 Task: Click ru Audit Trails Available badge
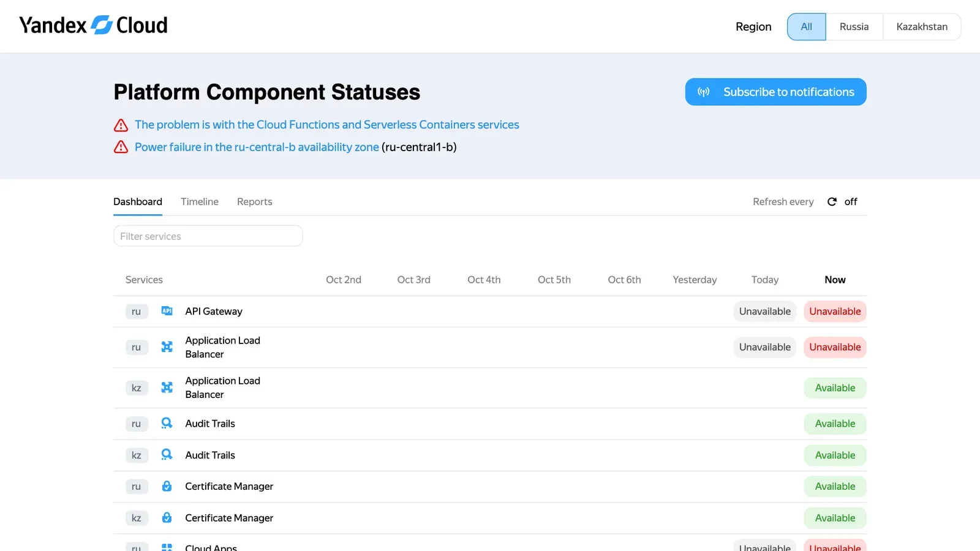click(835, 424)
